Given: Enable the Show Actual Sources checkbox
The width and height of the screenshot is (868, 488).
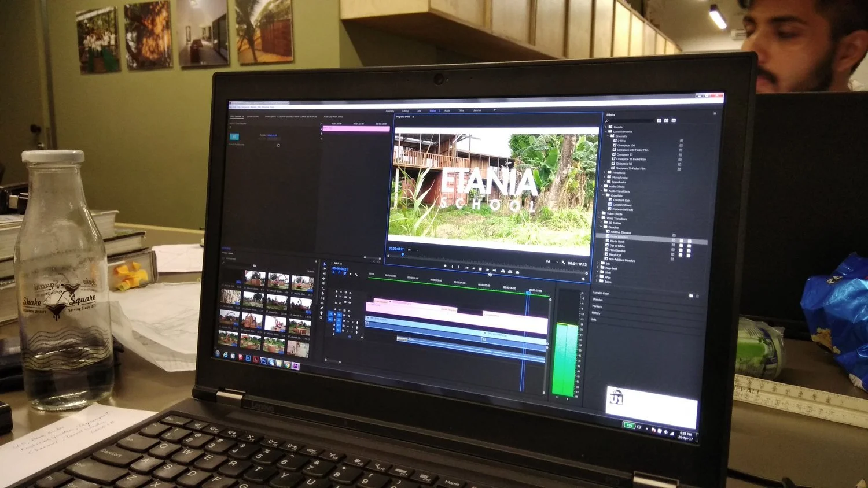Looking at the screenshot, I should [278, 145].
